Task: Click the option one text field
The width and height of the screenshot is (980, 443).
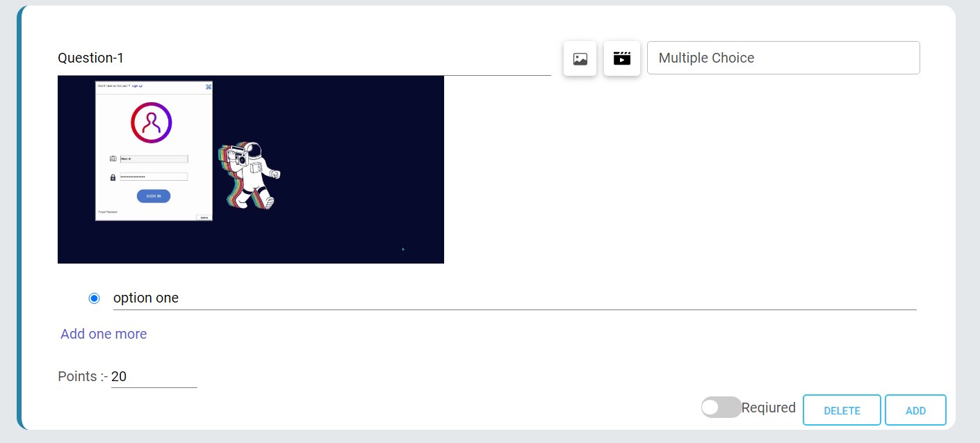Action: [x=515, y=298]
